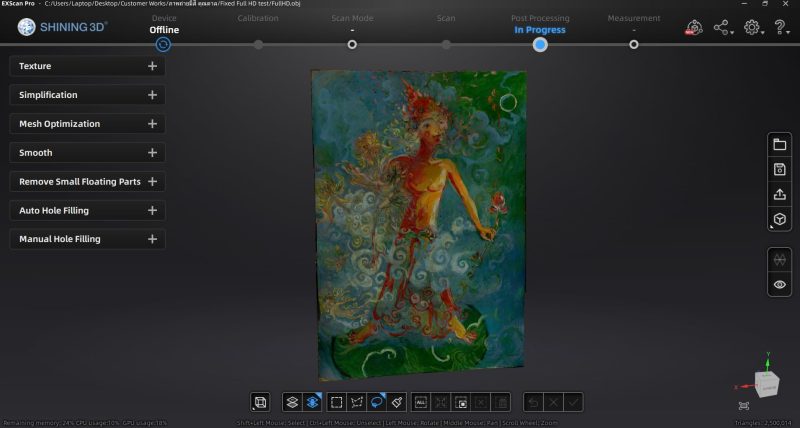Click the Scan Mode progress node
The height and width of the screenshot is (428, 800).
point(352,44)
